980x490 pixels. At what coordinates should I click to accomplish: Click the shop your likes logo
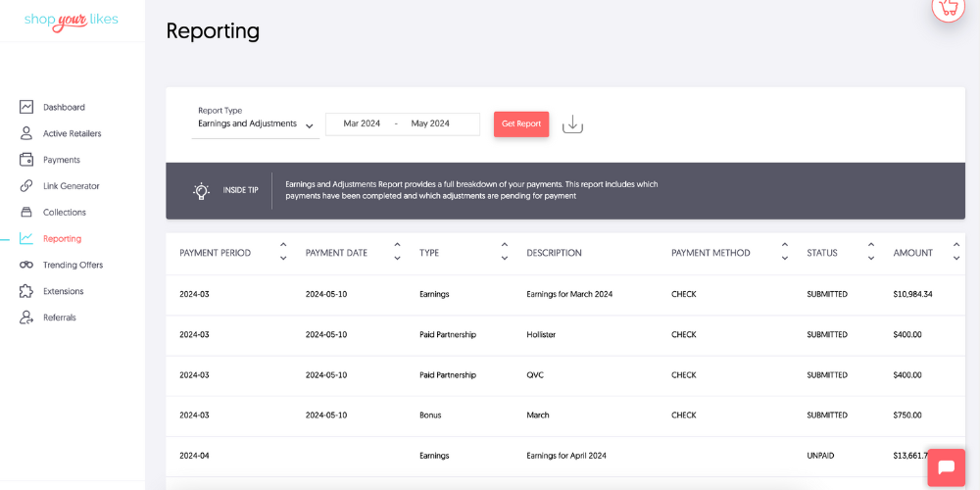click(x=71, y=20)
